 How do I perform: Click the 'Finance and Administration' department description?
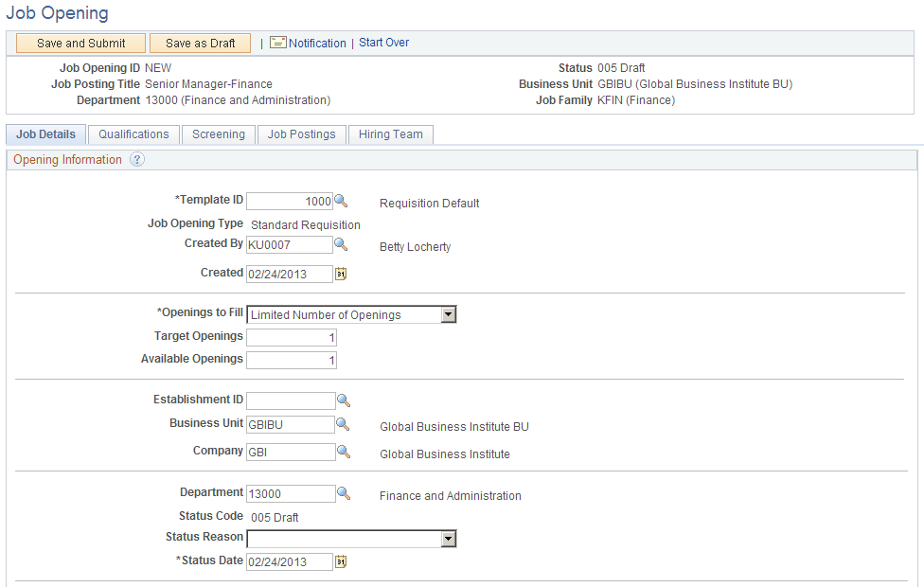451,496
